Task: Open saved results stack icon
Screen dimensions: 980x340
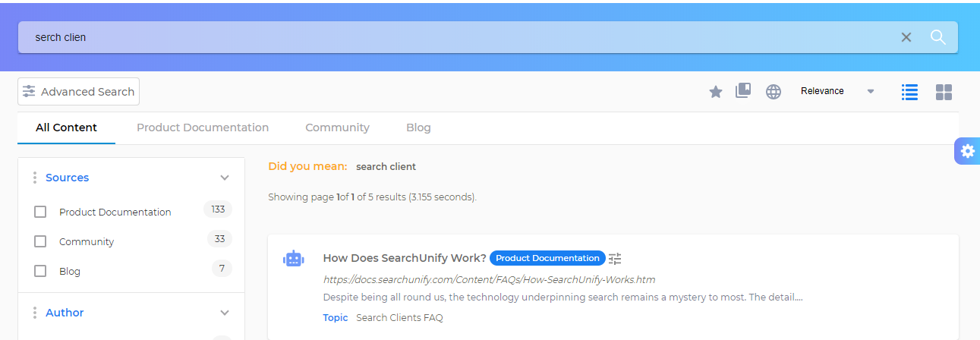Action: point(743,91)
